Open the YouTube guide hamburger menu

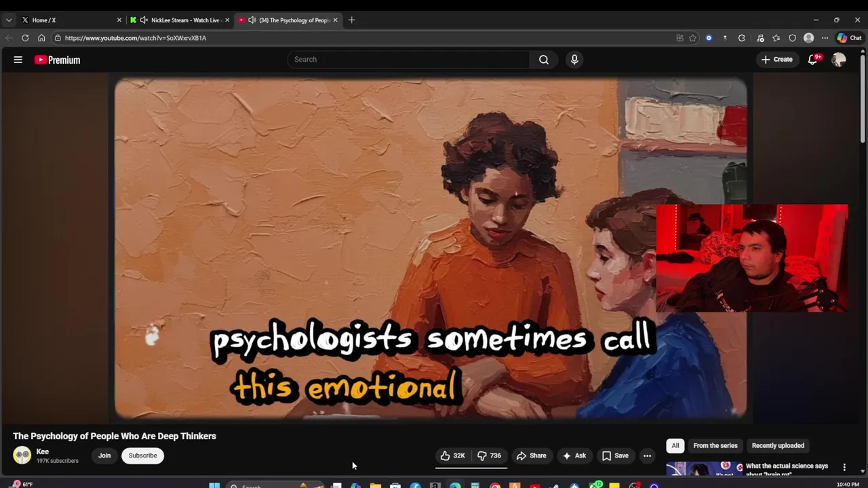(x=18, y=60)
